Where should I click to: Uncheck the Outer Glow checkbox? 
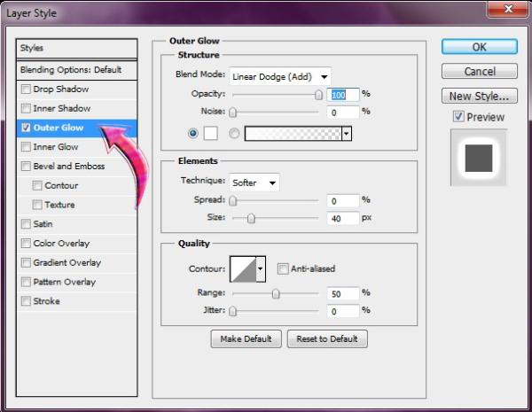pos(26,128)
